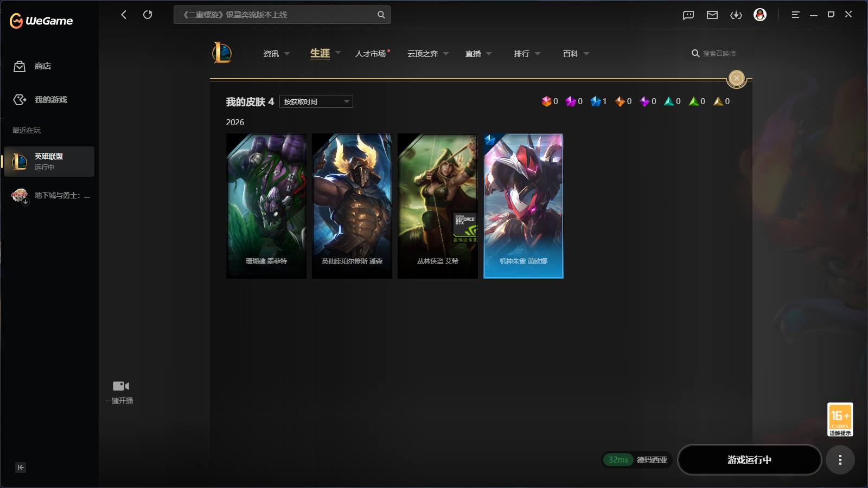Click the 最近在玩 section label
This screenshot has width=868, height=488.
[27, 130]
